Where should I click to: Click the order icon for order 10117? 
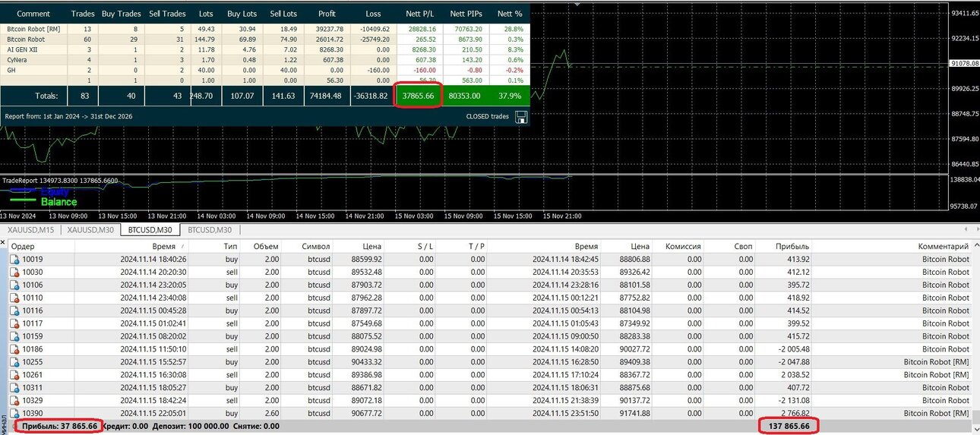[x=14, y=323]
